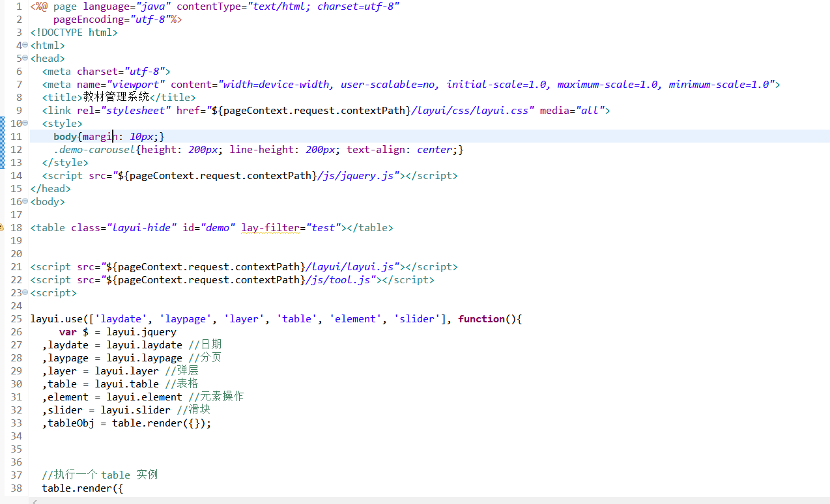Click line number 20 in the gutter
The image size is (830, 504).
[16, 253]
